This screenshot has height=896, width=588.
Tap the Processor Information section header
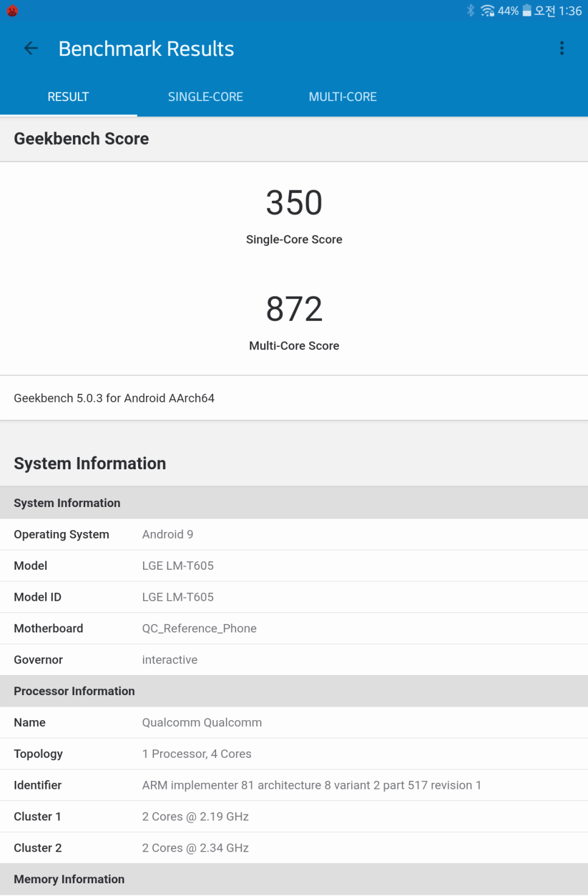pos(294,691)
